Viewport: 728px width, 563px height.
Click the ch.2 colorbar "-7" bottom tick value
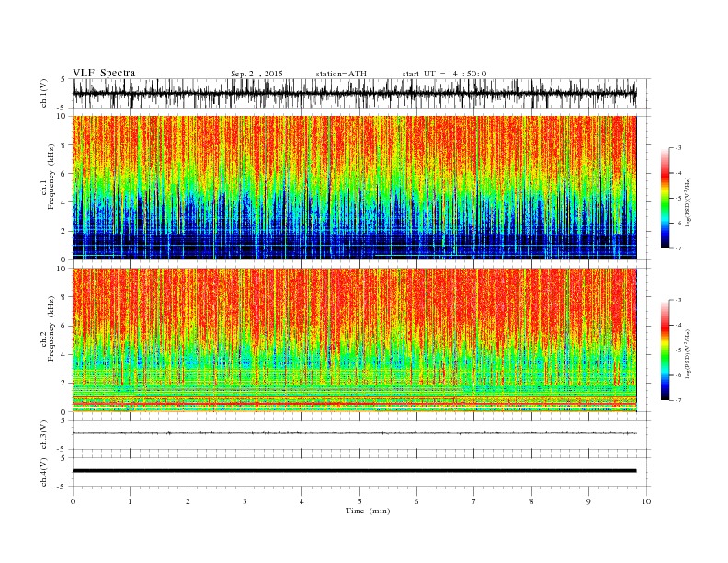pyautogui.click(x=677, y=400)
